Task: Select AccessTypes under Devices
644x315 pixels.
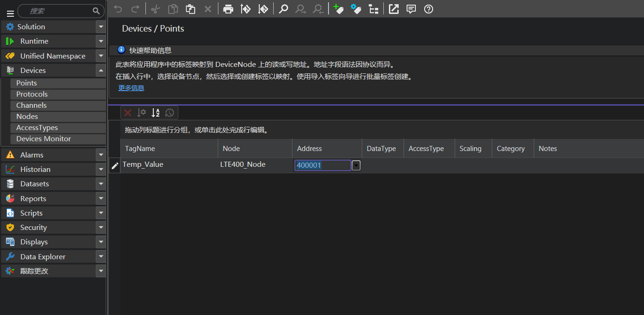Action: point(58,128)
